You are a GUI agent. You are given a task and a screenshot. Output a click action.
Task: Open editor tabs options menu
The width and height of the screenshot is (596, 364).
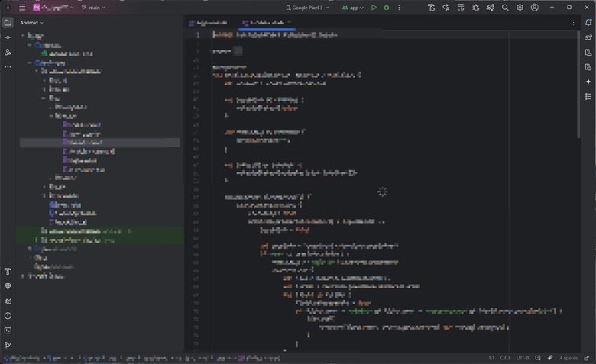(573, 23)
